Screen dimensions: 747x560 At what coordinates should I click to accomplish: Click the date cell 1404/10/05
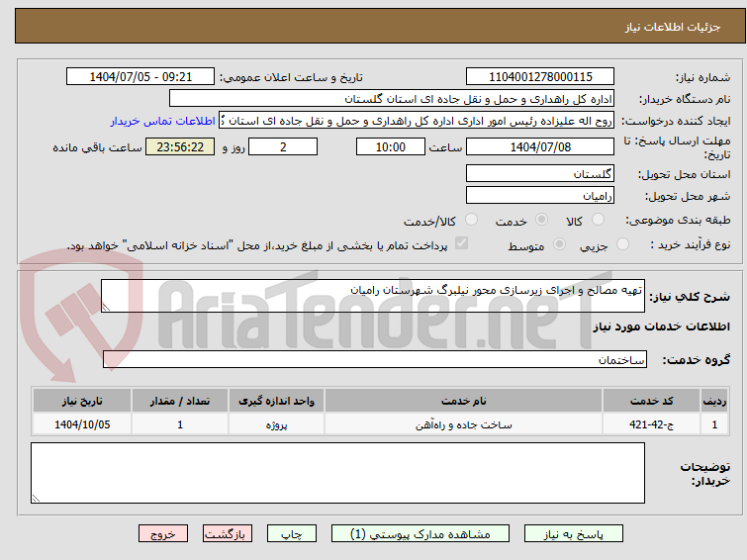click(82, 424)
